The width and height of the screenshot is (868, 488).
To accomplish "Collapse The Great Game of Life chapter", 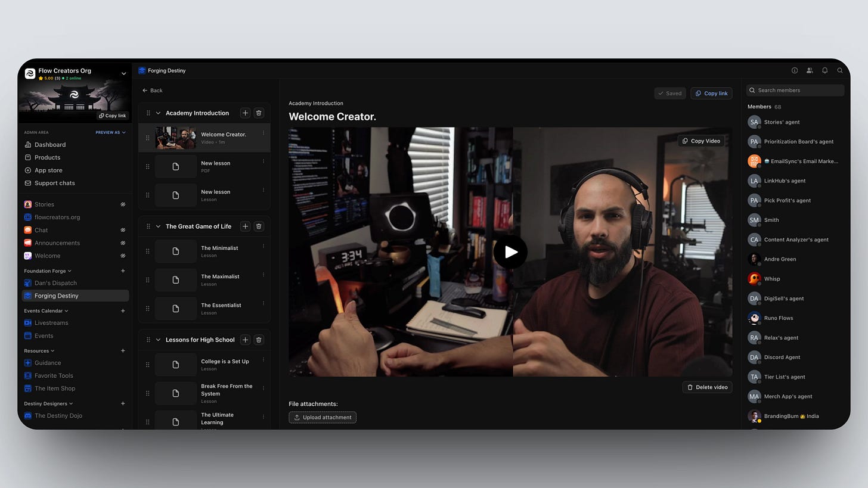I will (x=158, y=226).
